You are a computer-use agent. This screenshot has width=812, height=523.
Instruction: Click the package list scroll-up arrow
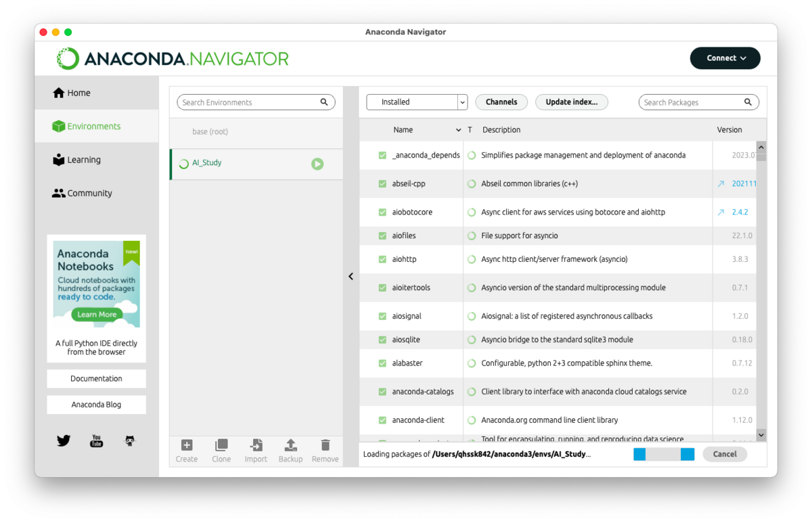(x=761, y=147)
